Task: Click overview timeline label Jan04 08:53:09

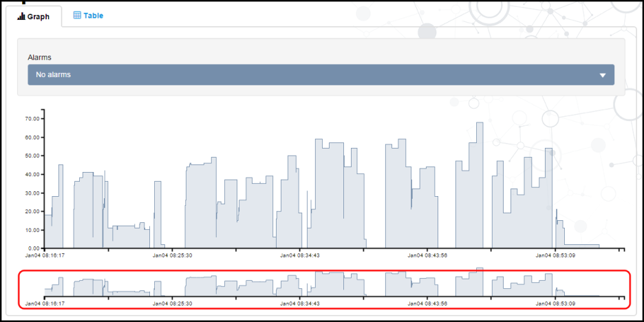Action: tap(555, 304)
